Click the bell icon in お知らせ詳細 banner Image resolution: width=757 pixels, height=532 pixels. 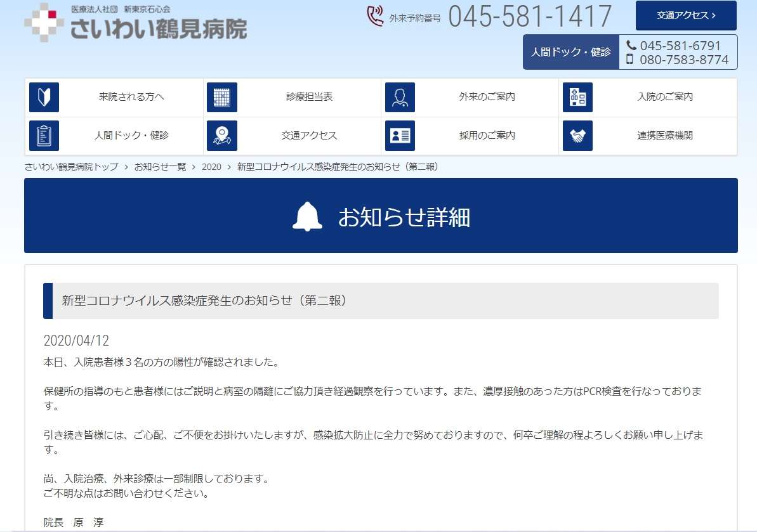click(x=308, y=215)
